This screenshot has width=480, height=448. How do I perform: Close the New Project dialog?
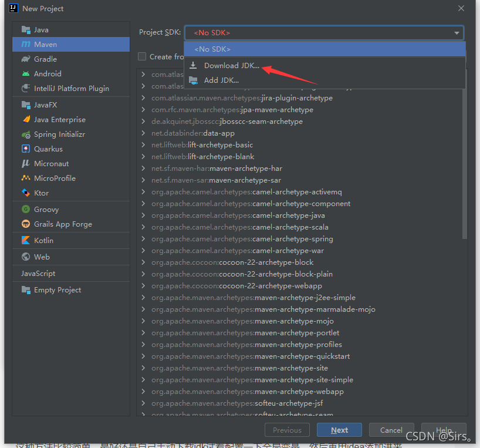(461, 8)
